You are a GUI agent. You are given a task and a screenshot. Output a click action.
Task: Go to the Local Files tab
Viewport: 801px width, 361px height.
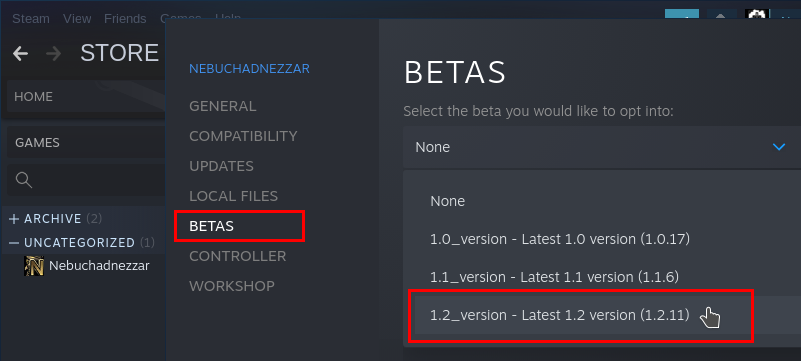[x=233, y=196]
